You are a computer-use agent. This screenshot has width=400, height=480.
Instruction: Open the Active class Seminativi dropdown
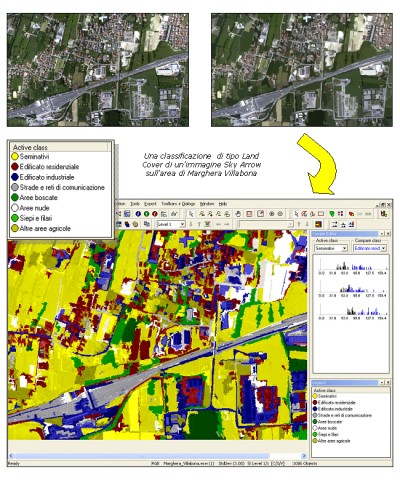pos(331,248)
